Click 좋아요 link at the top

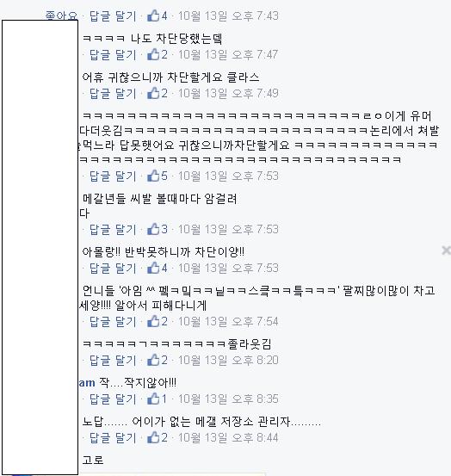click(61, 15)
